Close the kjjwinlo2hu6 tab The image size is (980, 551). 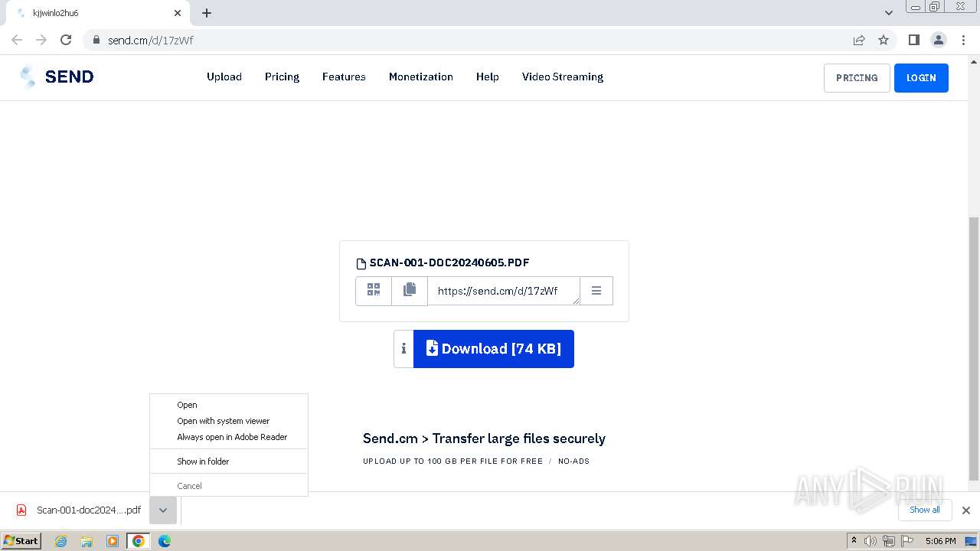point(178,13)
